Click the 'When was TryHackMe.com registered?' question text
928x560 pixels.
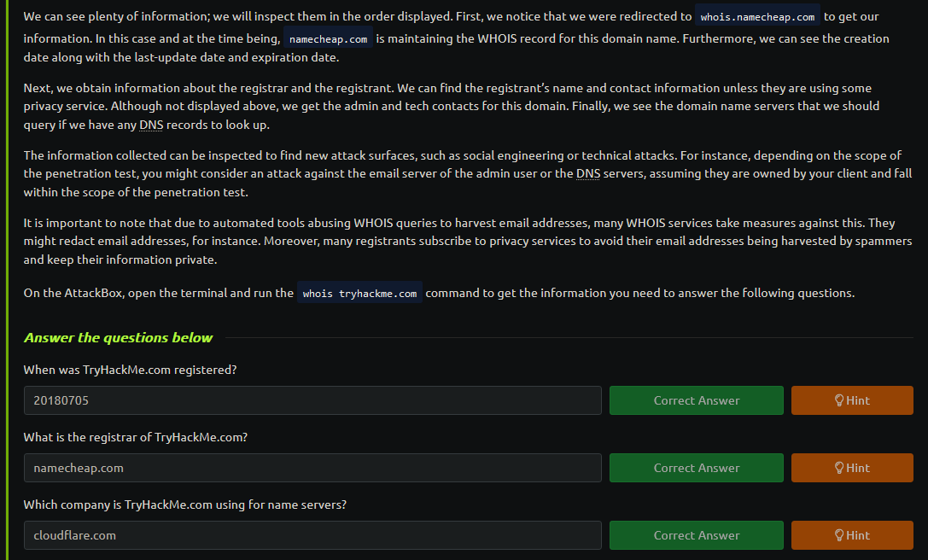coord(131,370)
